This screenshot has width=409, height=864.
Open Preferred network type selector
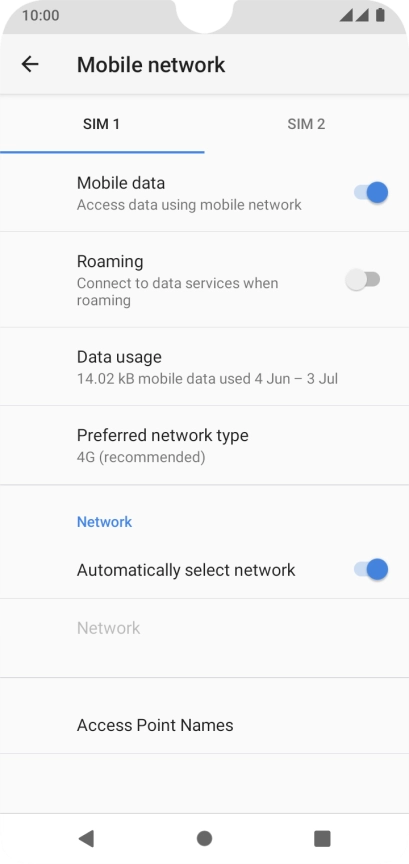point(204,445)
